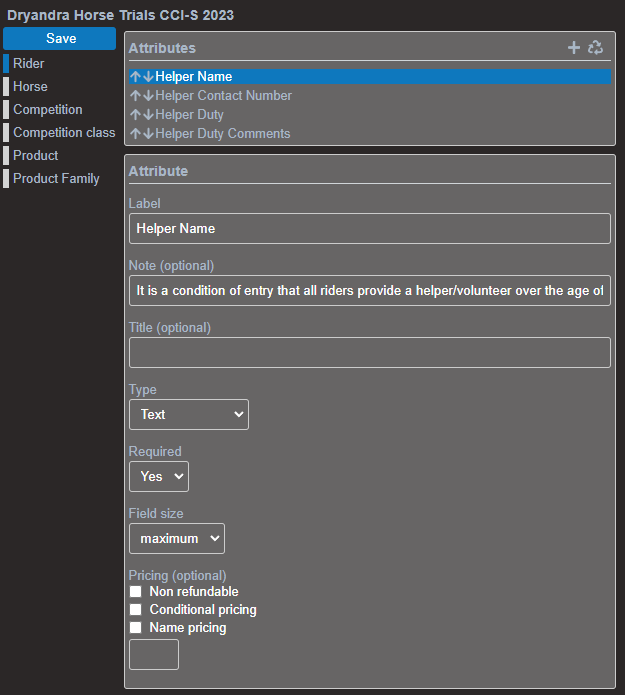
Task: Tick the Conditional pricing checkbox
Action: click(x=136, y=610)
